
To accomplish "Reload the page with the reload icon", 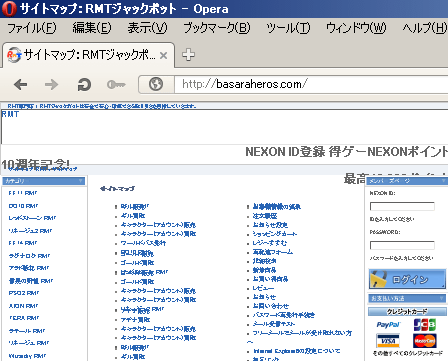I will click(x=84, y=84).
